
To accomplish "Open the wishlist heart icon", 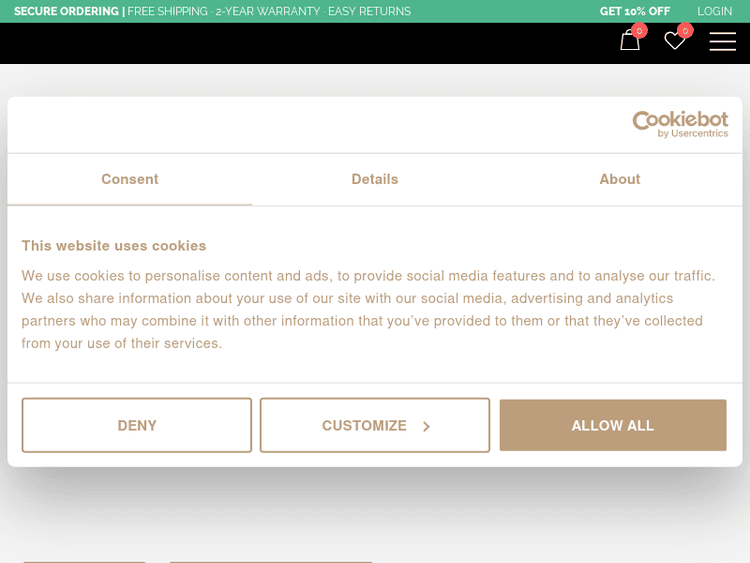I will pyautogui.click(x=674, y=41).
